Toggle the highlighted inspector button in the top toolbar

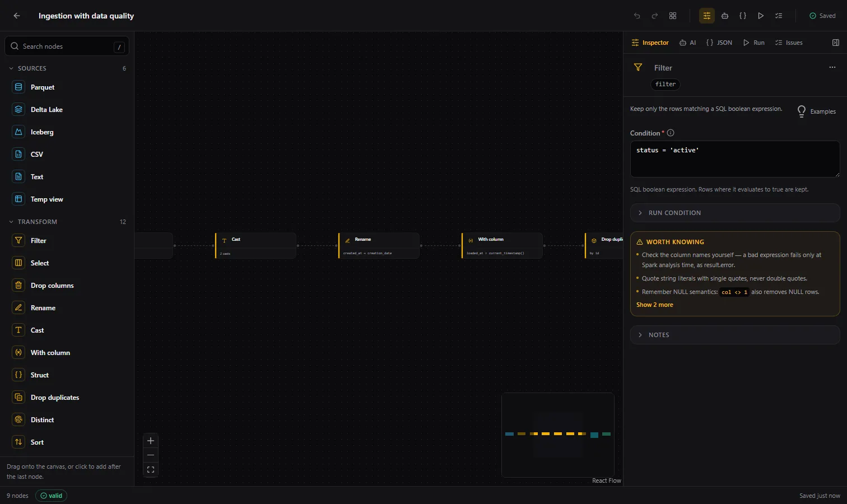tap(707, 16)
